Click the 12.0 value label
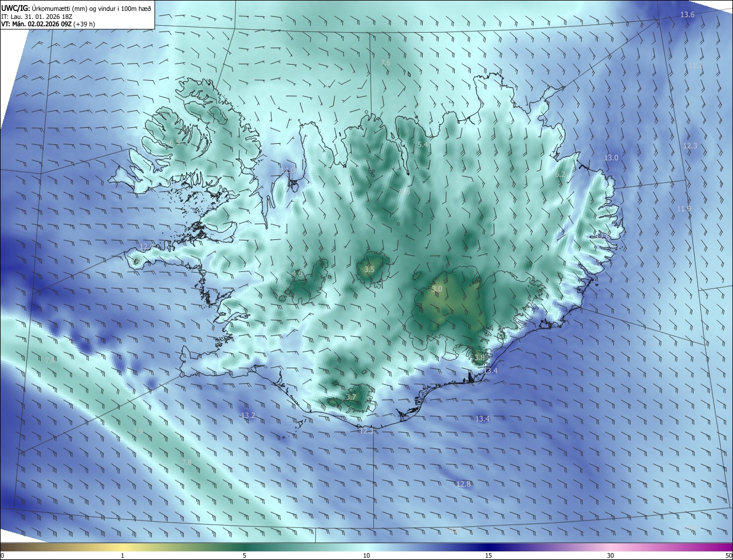The width and height of the screenshot is (733, 560). [288, 170]
